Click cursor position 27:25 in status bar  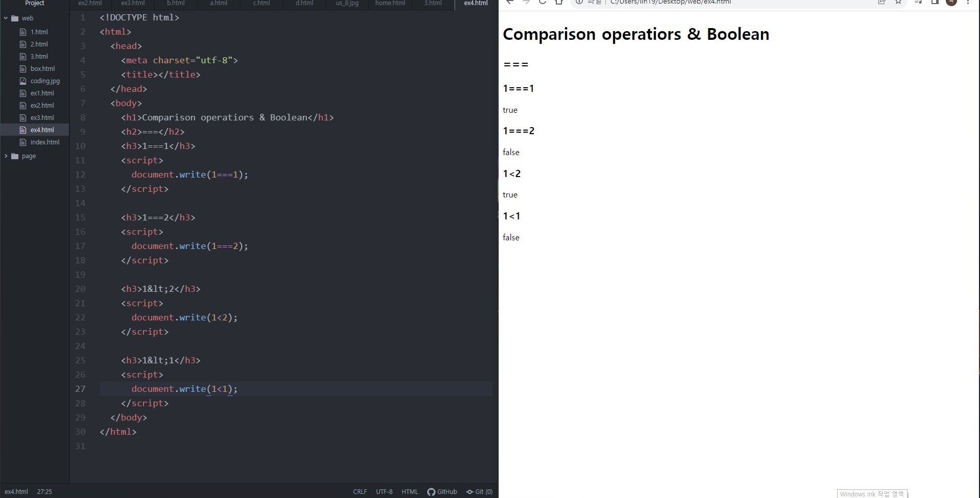(x=44, y=492)
